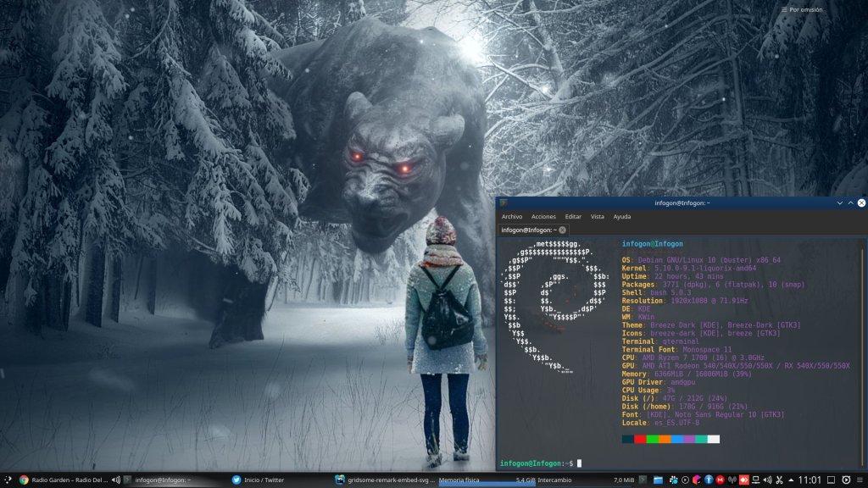Open the clipboard scissors tray icon

click(x=778, y=480)
